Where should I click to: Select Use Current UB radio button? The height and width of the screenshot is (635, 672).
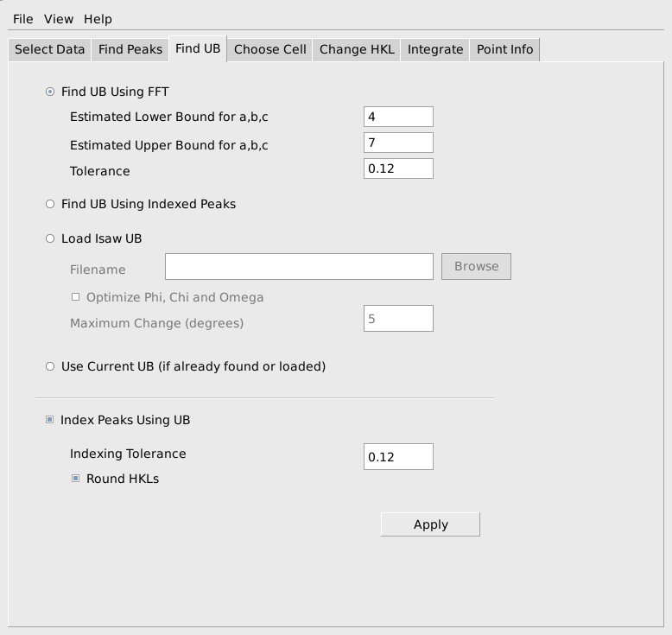pos(50,366)
